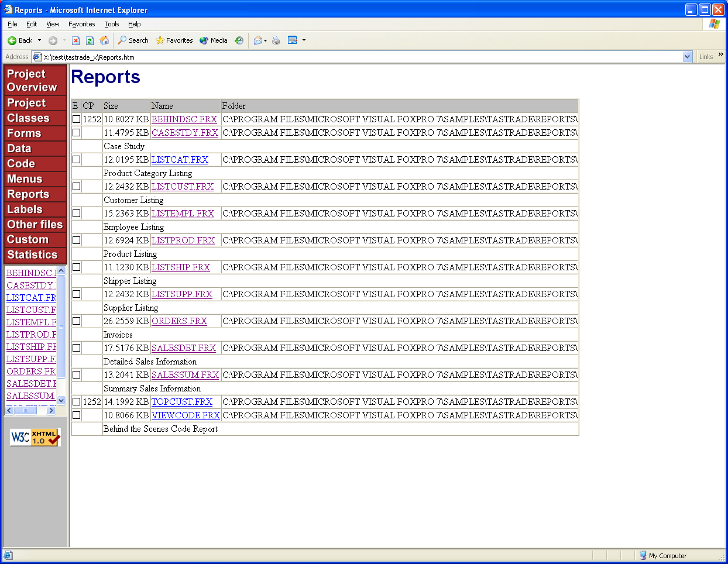Toggle the checkbox beside ORDERS.FRX

(76, 321)
